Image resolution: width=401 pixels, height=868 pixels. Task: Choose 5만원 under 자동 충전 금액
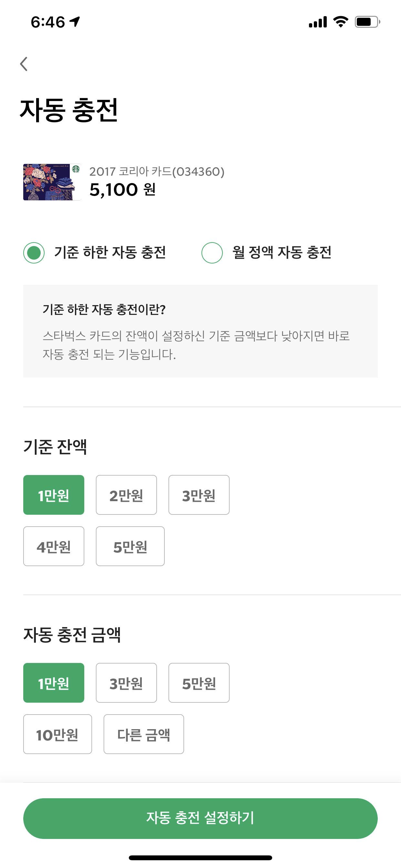(x=199, y=683)
